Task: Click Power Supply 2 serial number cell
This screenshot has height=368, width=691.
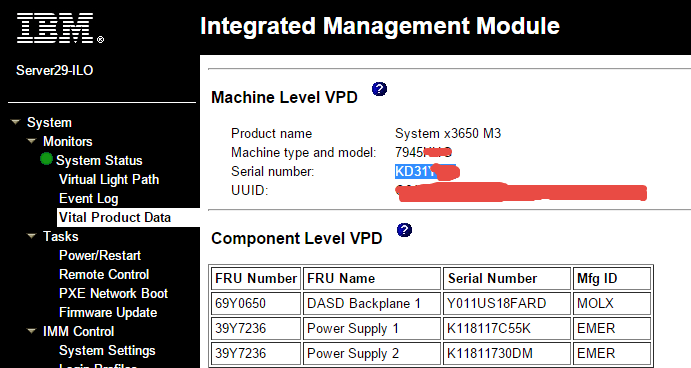Action: pos(507,353)
